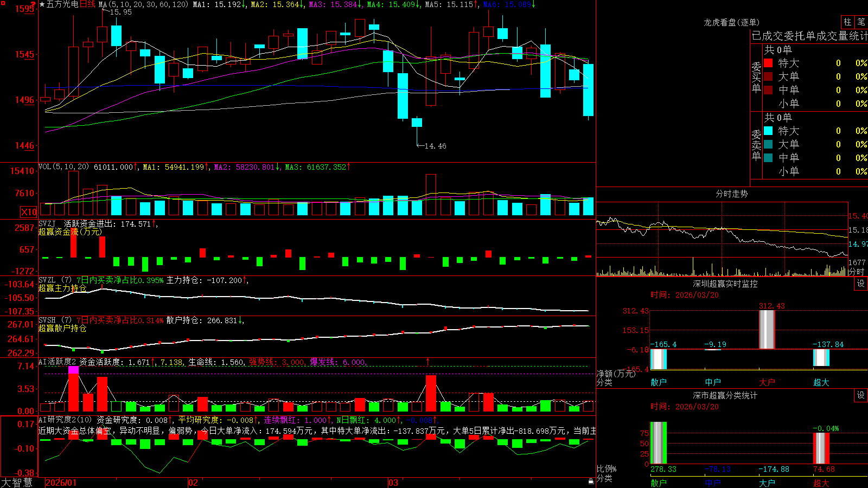Click the 2026/01 date marker on timeline
The height and width of the screenshot is (488, 868).
pos(61,483)
